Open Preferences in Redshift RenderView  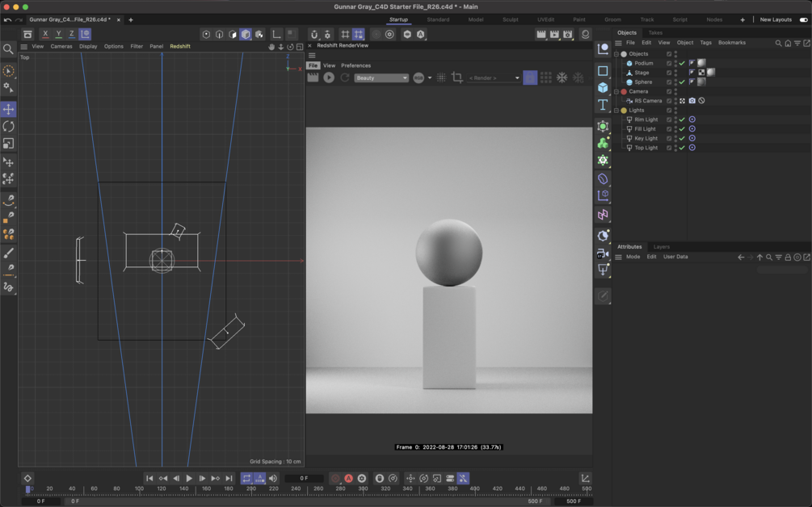(356, 65)
